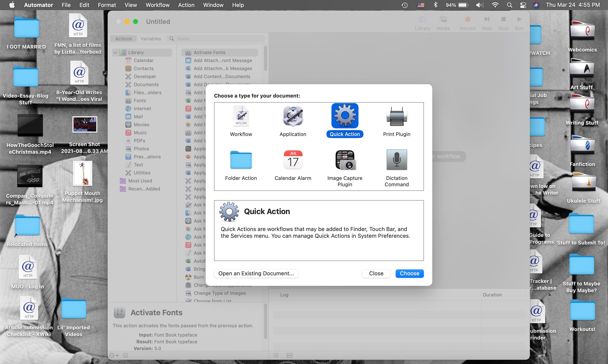
Task: Click the Choose button to confirm selection
Action: 409,273
